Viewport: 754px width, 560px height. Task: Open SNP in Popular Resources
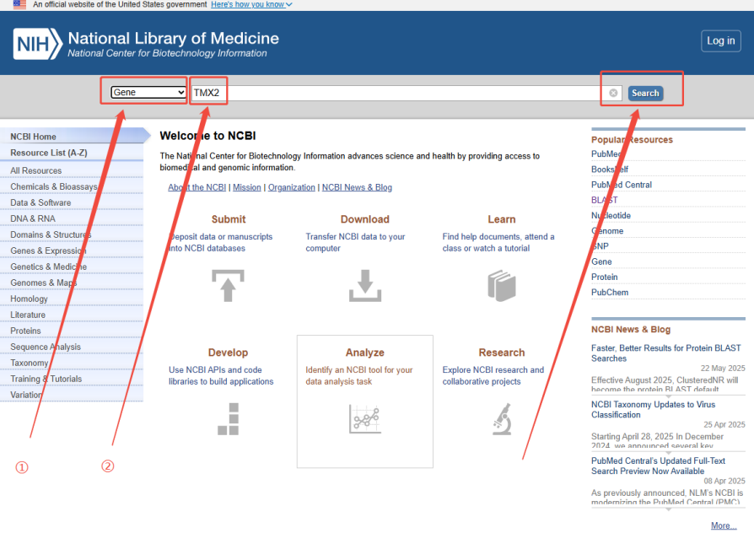[x=600, y=246]
